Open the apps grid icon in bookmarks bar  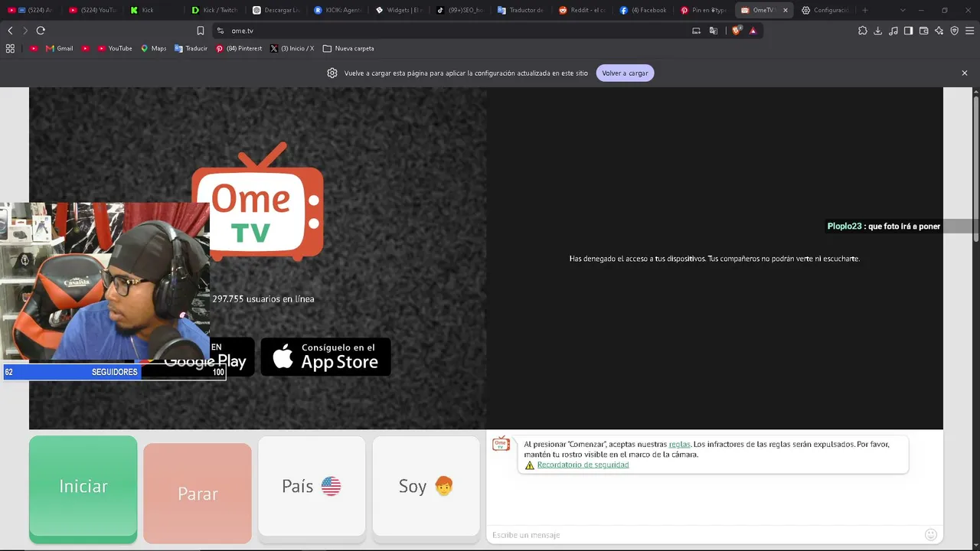[10, 48]
